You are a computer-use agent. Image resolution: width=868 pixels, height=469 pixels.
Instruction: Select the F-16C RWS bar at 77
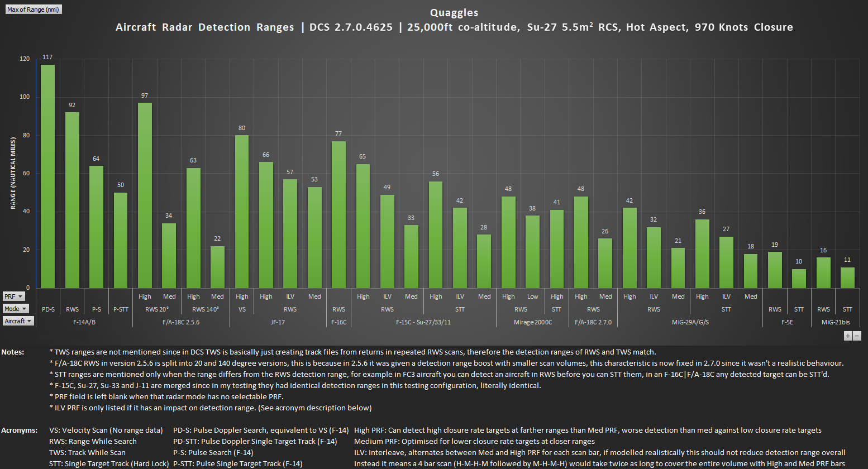[338, 214]
